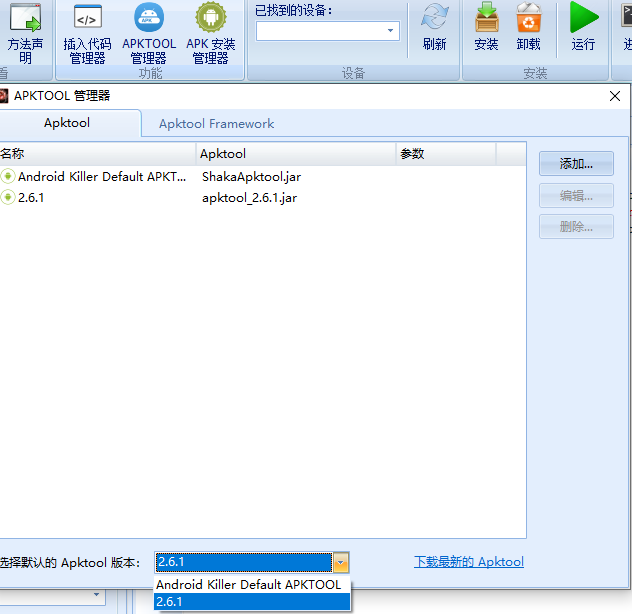Sort by the 参数 column header

point(446,154)
